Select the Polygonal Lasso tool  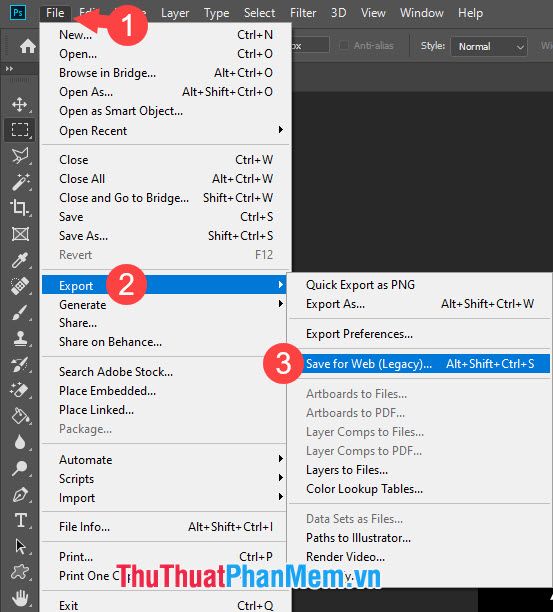(20, 156)
